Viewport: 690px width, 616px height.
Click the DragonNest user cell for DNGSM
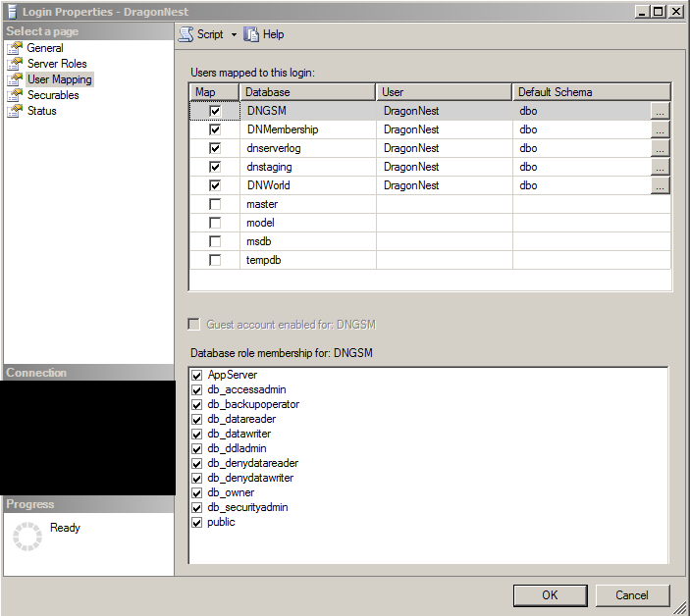click(445, 111)
